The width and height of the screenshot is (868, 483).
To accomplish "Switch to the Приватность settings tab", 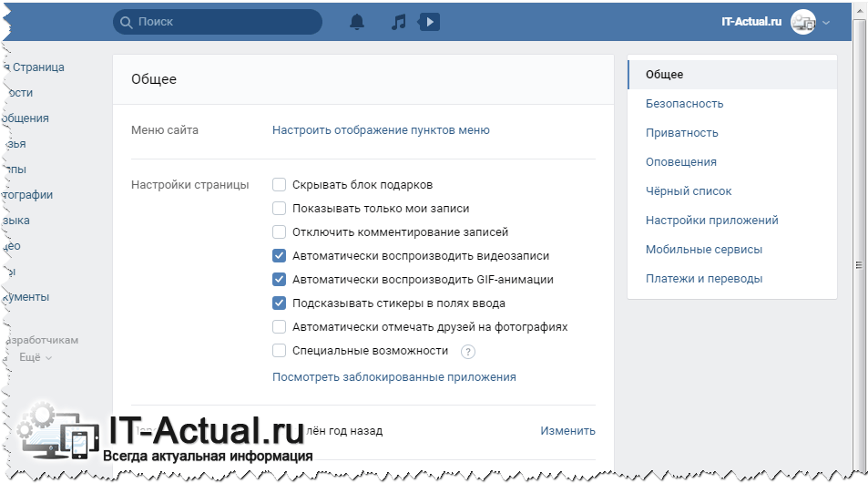I will point(681,133).
